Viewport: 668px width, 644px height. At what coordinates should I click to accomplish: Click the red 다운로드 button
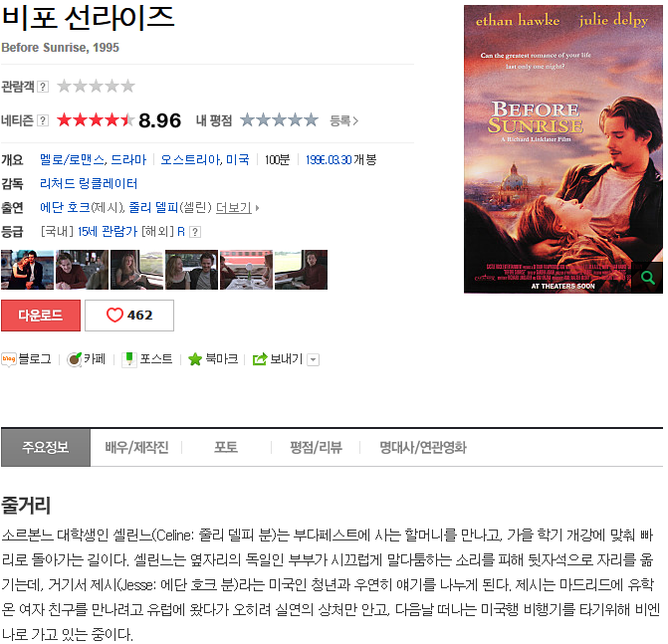click(41, 316)
